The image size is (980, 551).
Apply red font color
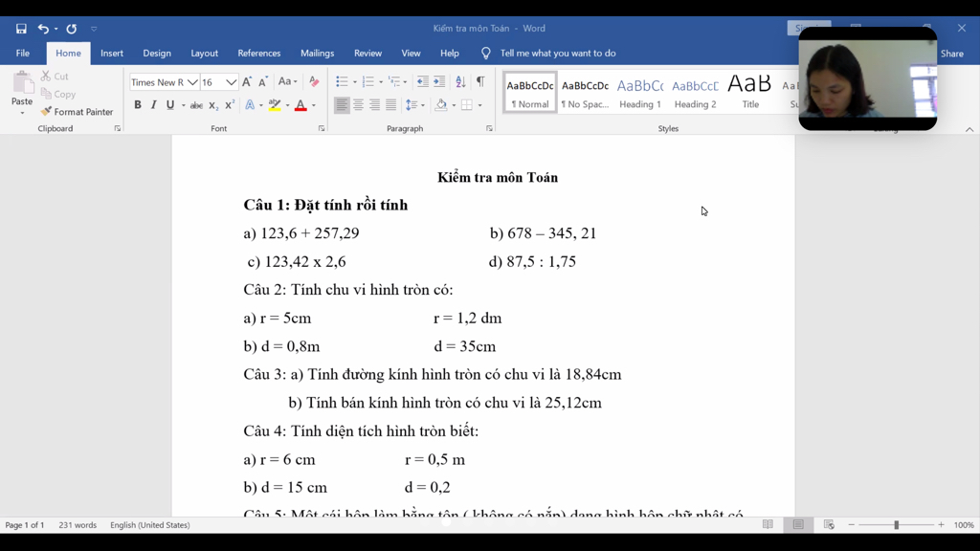[x=301, y=105]
